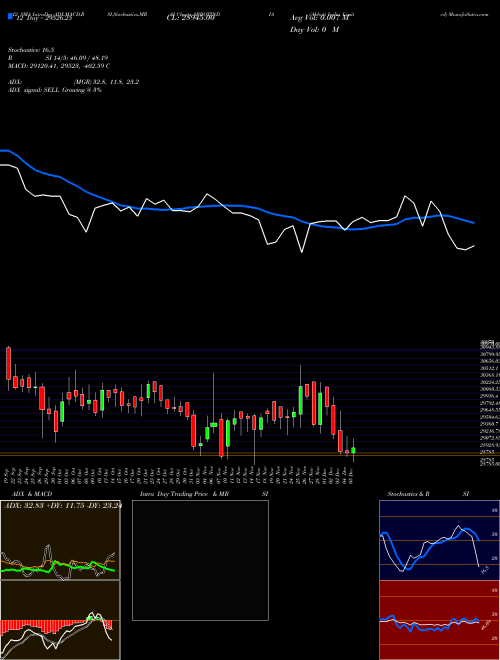
Task: Click the '(MGR) 32.8, 11.8, 23.2' ADX values
Action: click(106, 82)
